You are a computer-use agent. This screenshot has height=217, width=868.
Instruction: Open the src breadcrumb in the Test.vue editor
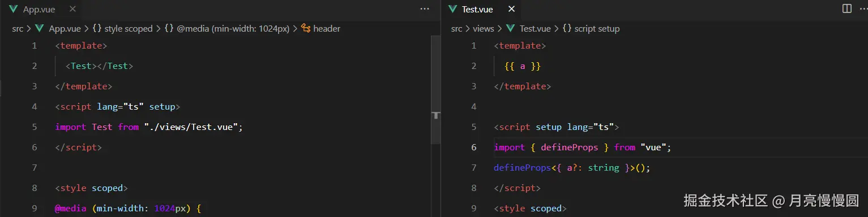coord(456,28)
